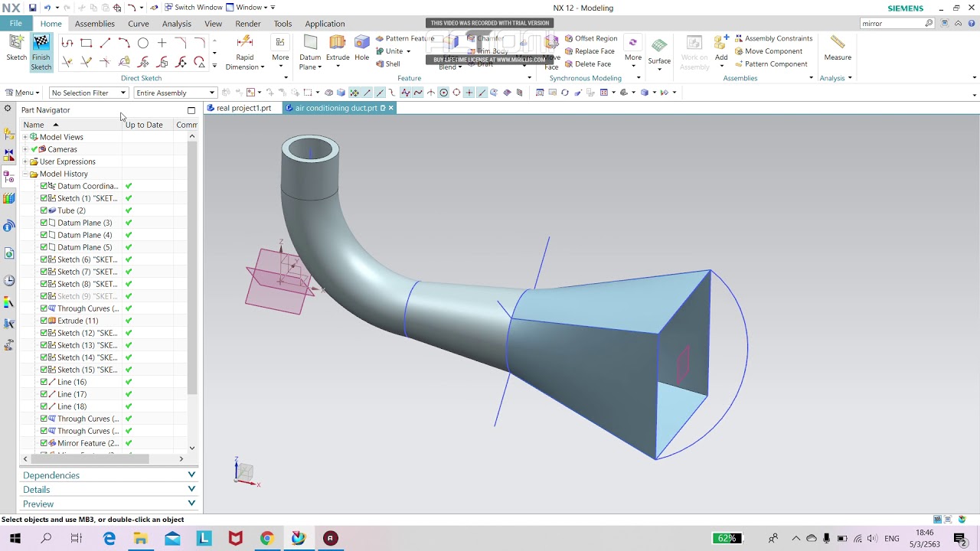
Task: Open the History clock sidebar tab
Action: click(9, 281)
